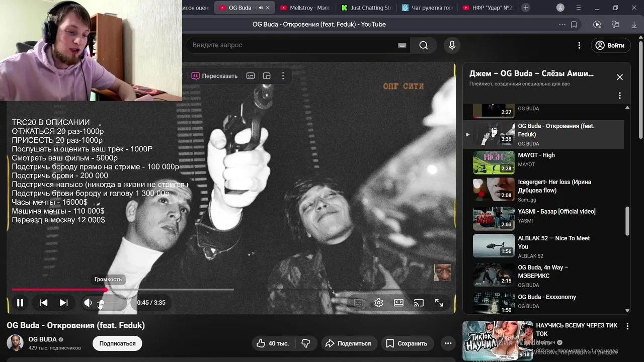Bookmark this page in address bar
Image resolution: width=644 pixels, height=362 pixels.
point(574,24)
